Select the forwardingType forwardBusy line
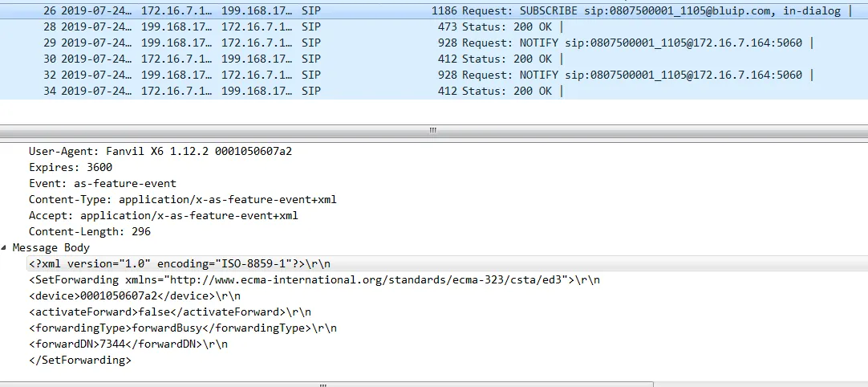 click(x=182, y=328)
